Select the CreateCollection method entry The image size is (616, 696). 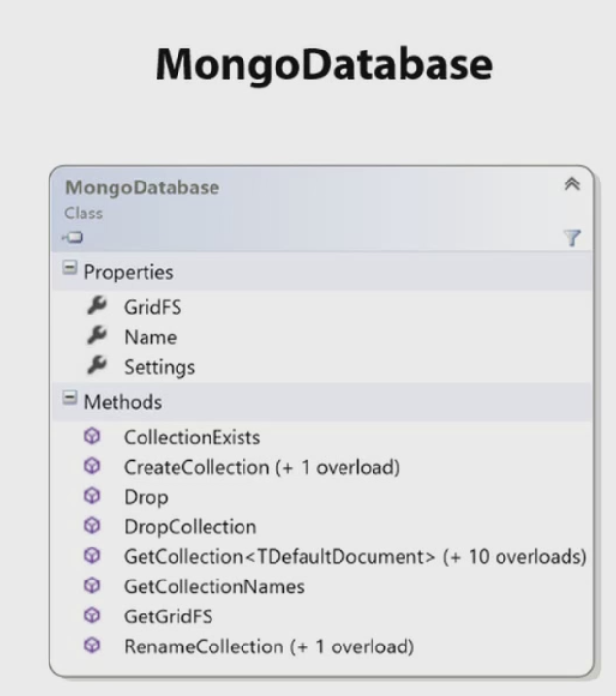point(262,467)
